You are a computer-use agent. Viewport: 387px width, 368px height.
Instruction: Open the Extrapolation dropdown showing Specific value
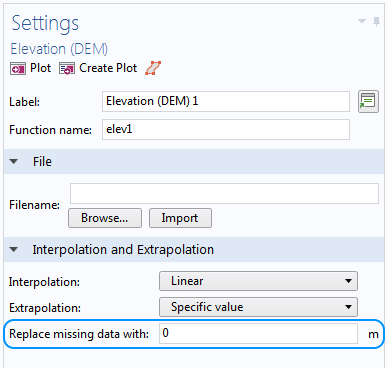(258, 307)
